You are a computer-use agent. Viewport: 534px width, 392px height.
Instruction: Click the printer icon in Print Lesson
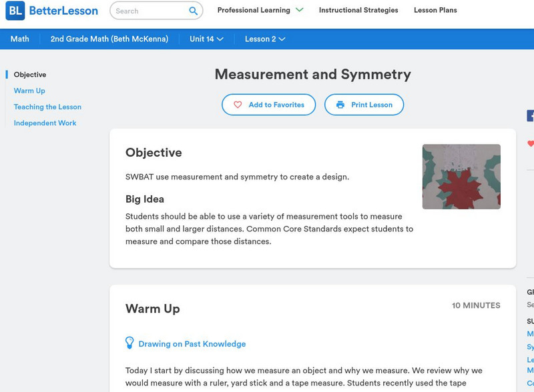(x=340, y=105)
